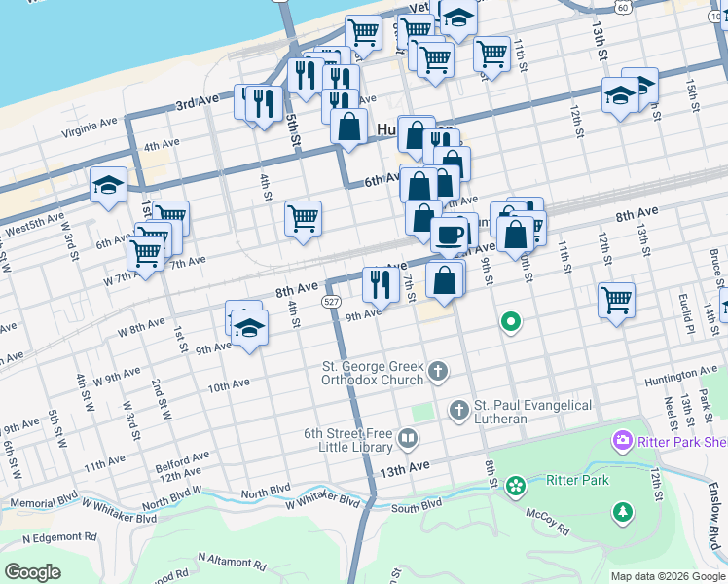Click the Map data ©2026 Google attribution
728x584 pixels.
click(668, 577)
